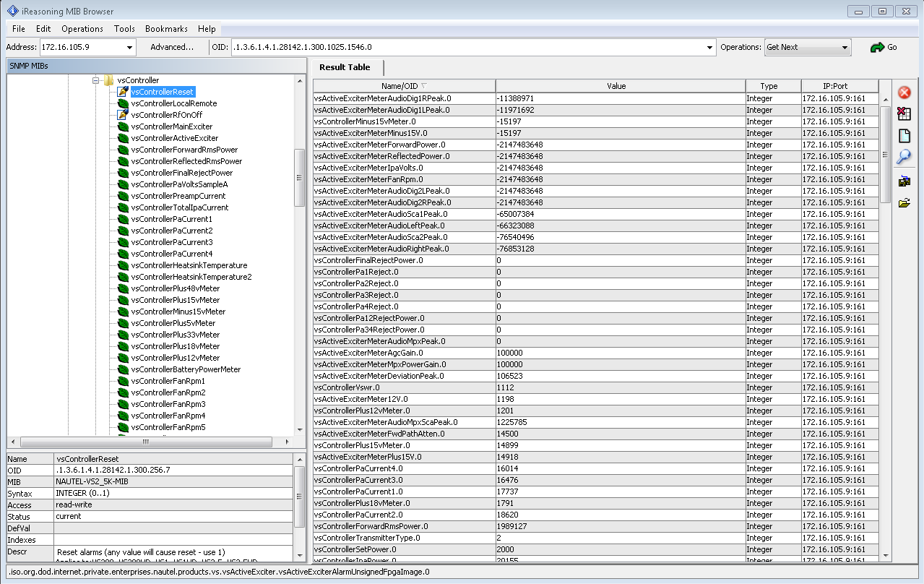Select vsControllerMinus15vMeter in the tree
924x584 pixels.
[x=178, y=312]
